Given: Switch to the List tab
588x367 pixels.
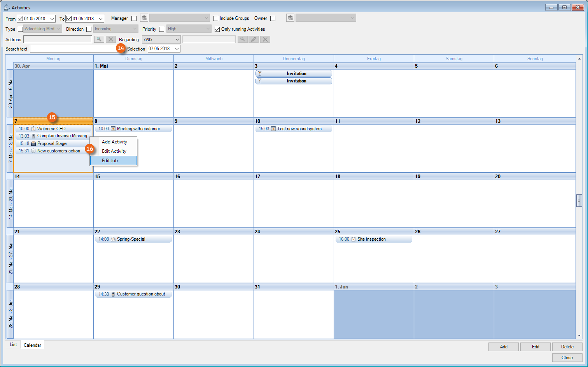Looking at the screenshot, I should pos(13,344).
